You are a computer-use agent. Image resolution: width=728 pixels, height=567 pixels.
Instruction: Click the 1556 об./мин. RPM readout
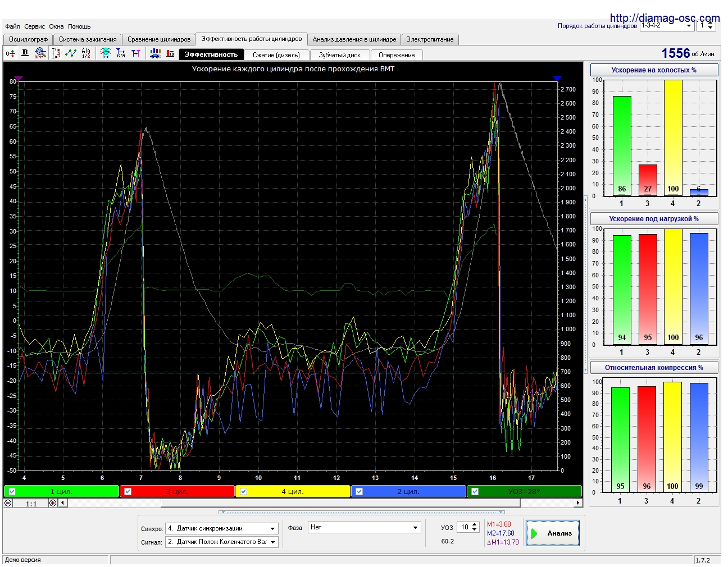point(689,53)
